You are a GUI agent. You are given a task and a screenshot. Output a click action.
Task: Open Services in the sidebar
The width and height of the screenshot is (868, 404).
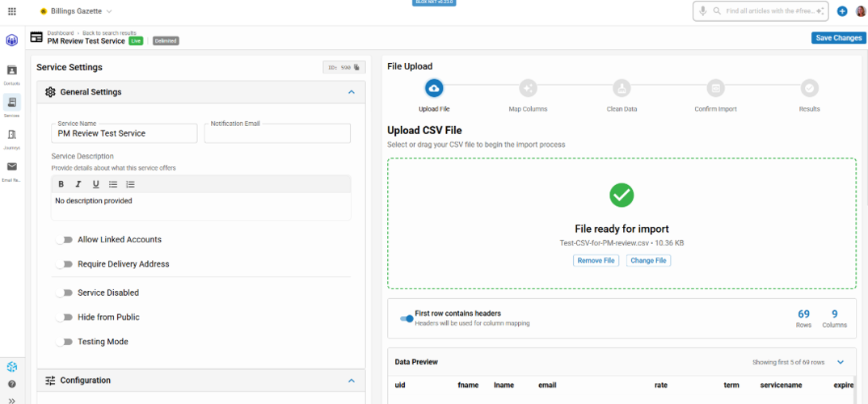[11, 106]
